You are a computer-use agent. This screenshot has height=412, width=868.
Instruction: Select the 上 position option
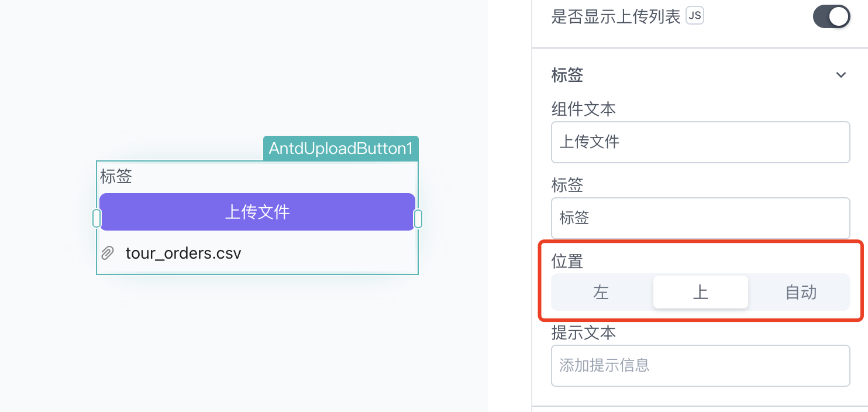[x=700, y=292]
